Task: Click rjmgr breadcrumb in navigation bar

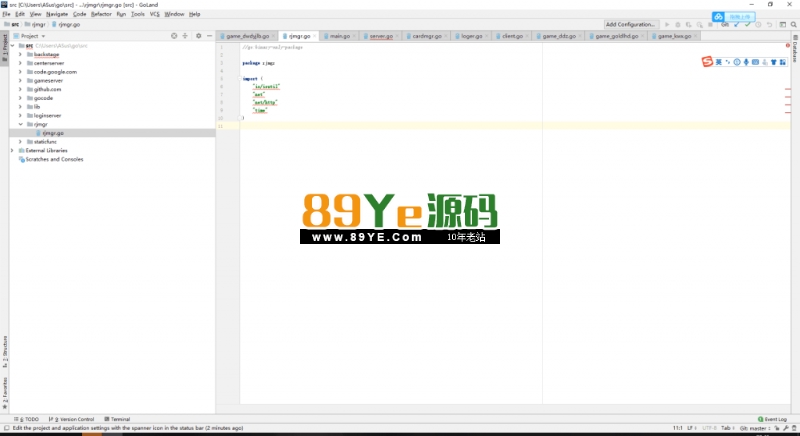Action: pyautogui.click(x=35, y=24)
